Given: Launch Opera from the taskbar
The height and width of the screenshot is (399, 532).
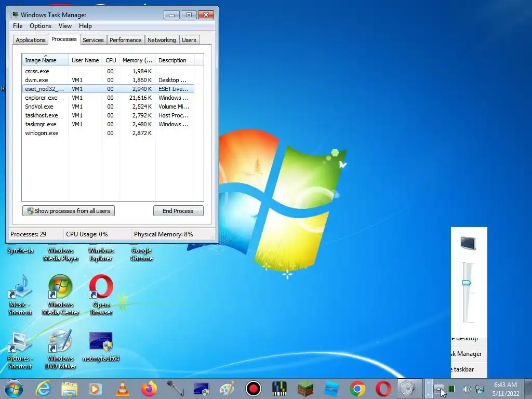Looking at the screenshot, I should [383, 389].
